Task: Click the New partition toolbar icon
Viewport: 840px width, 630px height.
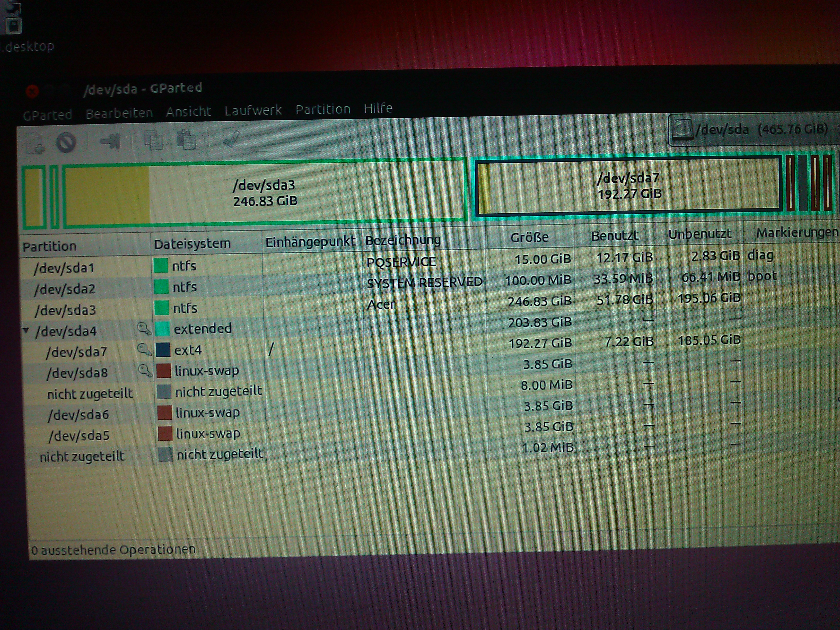Action: pos(35,144)
